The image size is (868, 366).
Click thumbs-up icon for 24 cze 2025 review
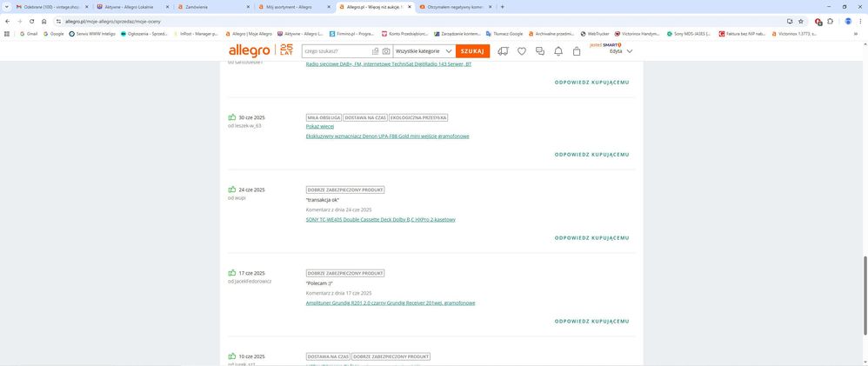click(232, 189)
